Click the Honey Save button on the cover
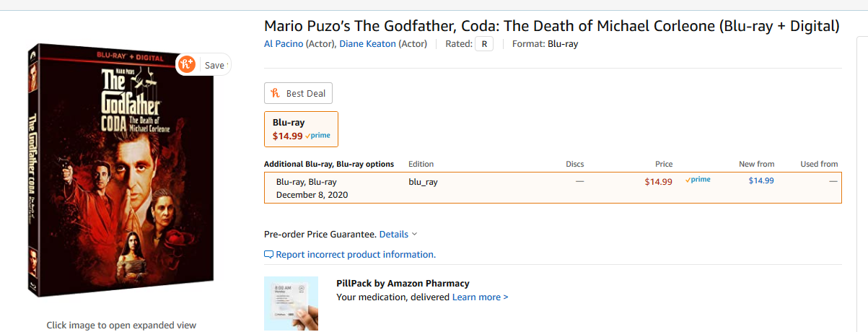The height and width of the screenshot is (332, 868). 214,65
